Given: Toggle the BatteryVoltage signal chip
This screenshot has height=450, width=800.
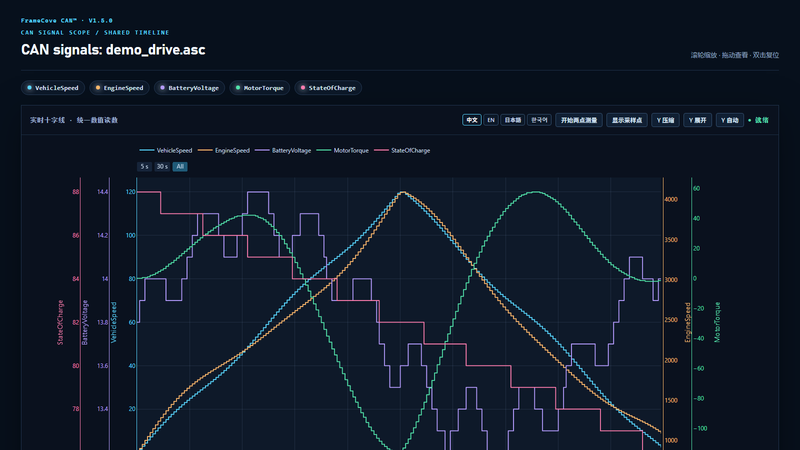Looking at the screenshot, I should [189, 88].
